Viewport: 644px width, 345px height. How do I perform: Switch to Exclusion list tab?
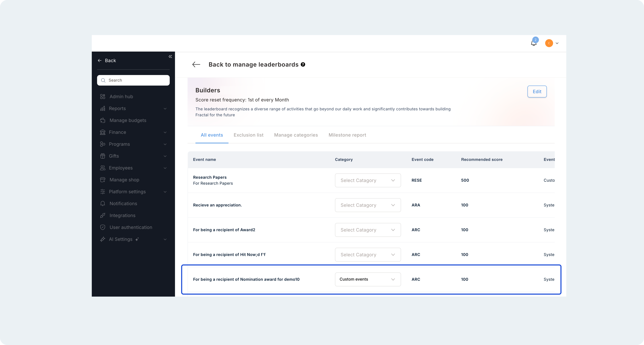248,135
